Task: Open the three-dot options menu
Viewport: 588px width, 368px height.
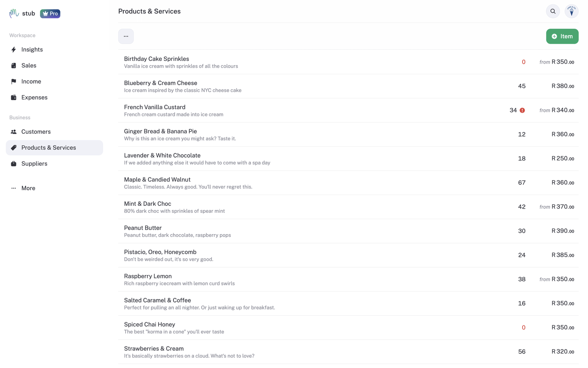Action: [x=126, y=36]
